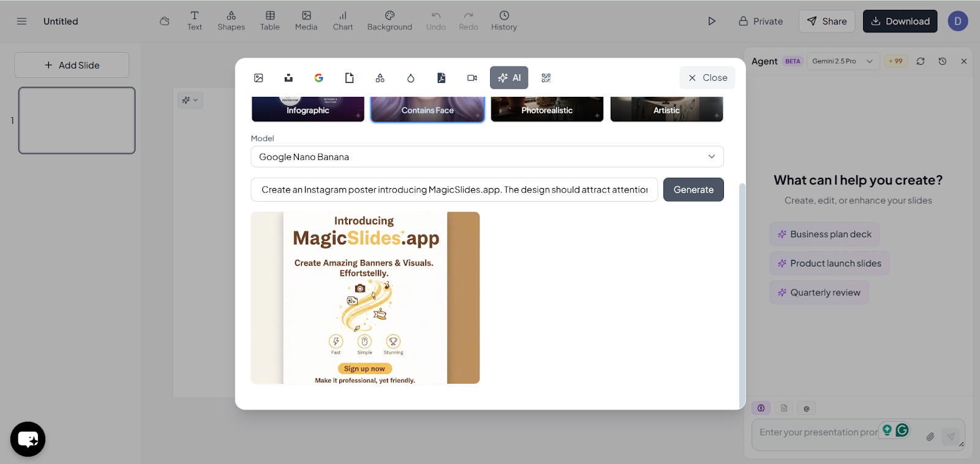Viewport: 980px width, 464px height.
Task: Insert a Chart from the toolbar
Action: (343, 21)
